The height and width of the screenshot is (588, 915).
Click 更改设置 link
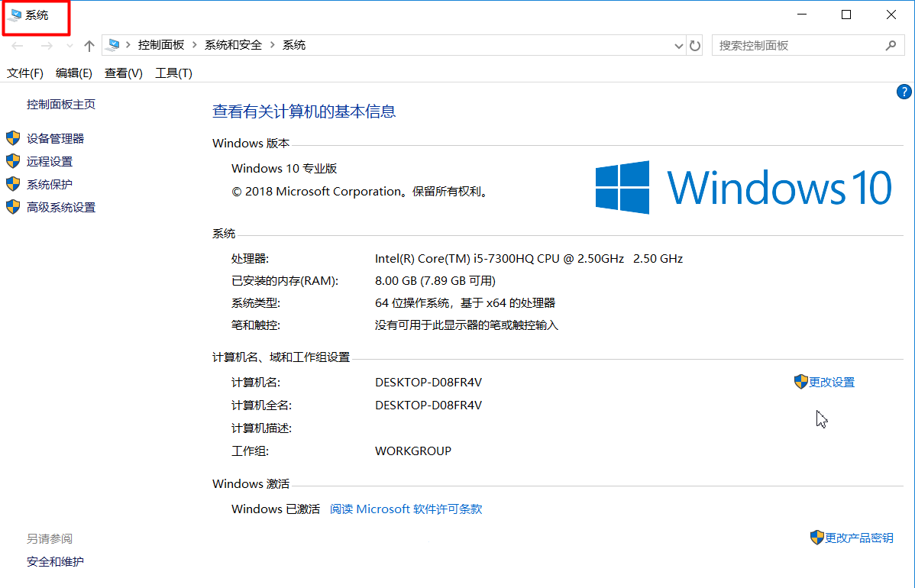click(x=832, y=382)
